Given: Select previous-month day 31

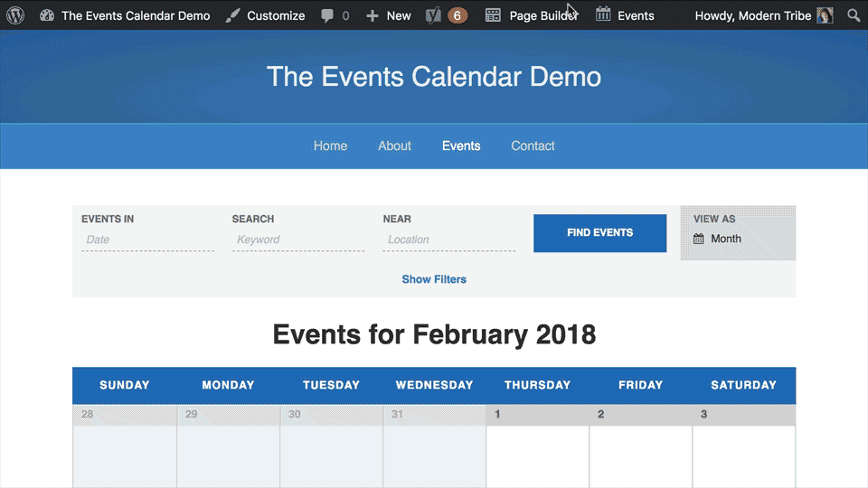Looking at the screenshot, I should tap(397, 415).
